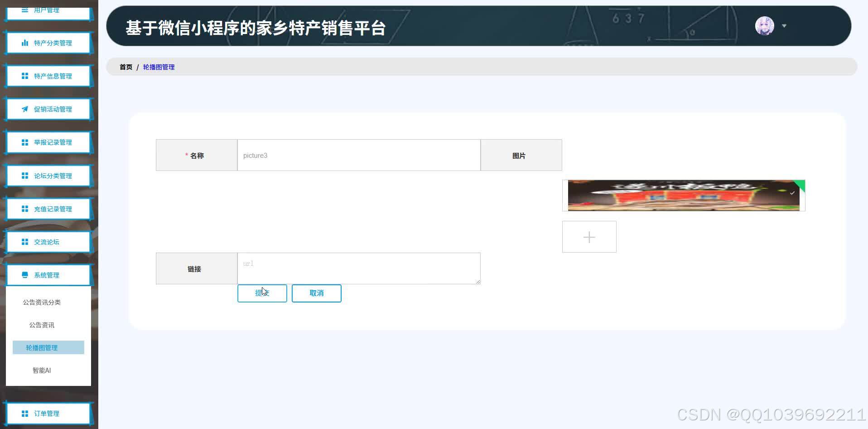Select the 论坛分类管理 grid icon

click(25, 175)
